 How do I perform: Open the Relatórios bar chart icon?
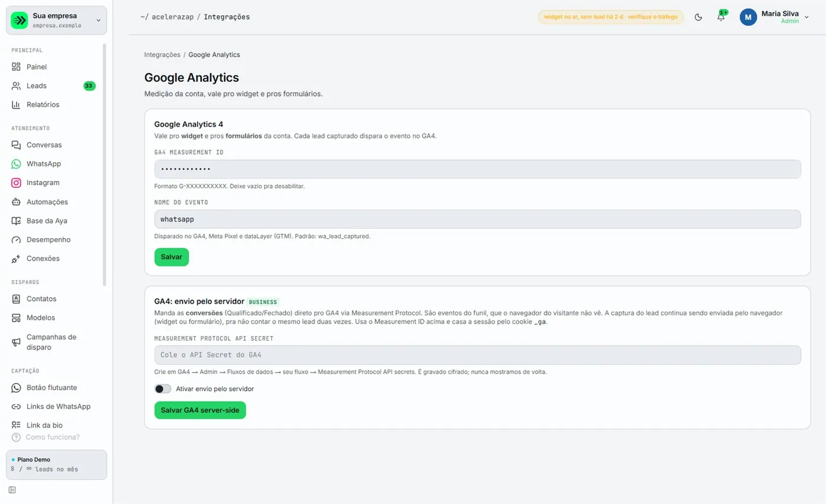point(16,104)
